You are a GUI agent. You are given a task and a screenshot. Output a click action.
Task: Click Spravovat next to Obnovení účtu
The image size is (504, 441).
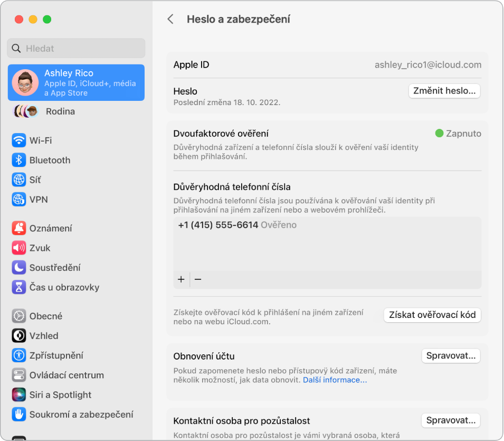pos(451,355)
